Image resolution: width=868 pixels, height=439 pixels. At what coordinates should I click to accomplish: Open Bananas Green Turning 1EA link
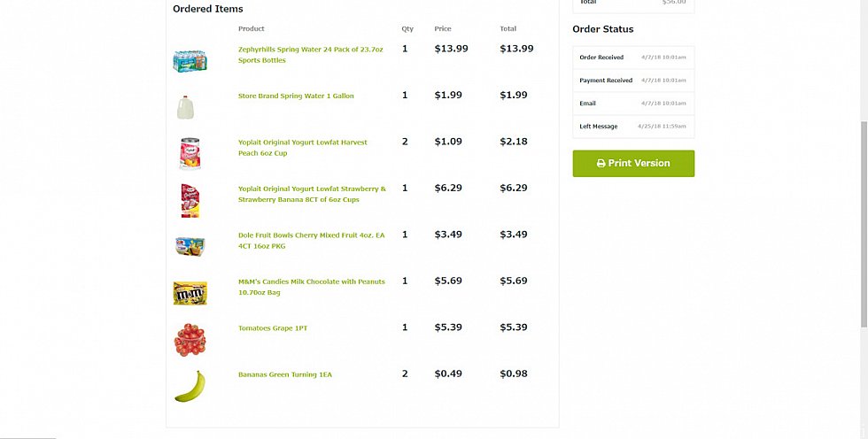[285, 374]
